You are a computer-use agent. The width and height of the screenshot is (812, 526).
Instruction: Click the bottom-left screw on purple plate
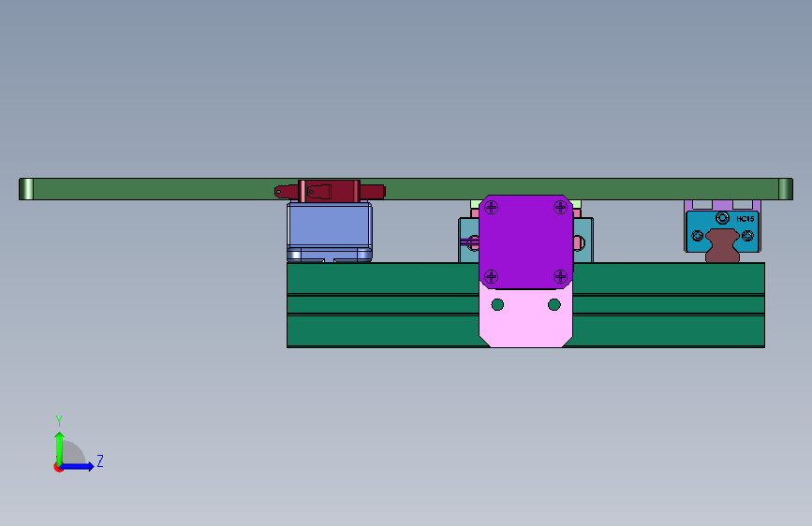[x=491, y=276]
